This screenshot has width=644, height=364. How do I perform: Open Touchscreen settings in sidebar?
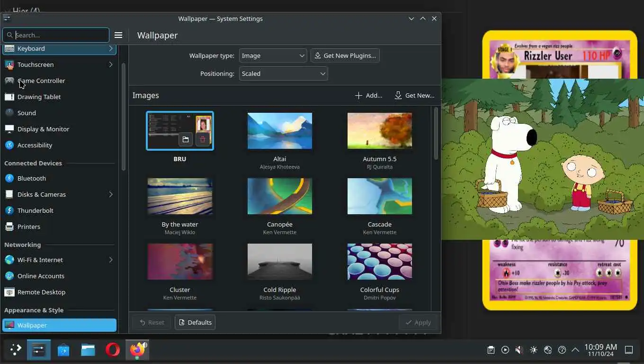[x=59, y=64]
